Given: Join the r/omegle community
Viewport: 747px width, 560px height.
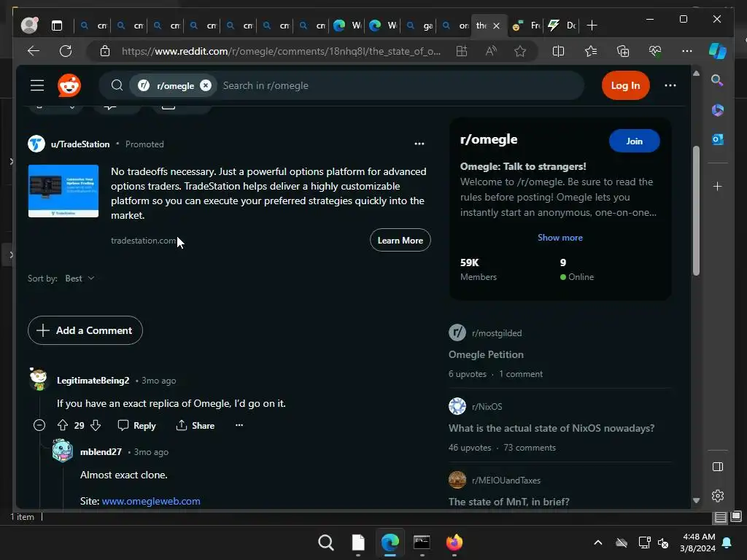Looking at the screenshot, I should click(634, 141).
